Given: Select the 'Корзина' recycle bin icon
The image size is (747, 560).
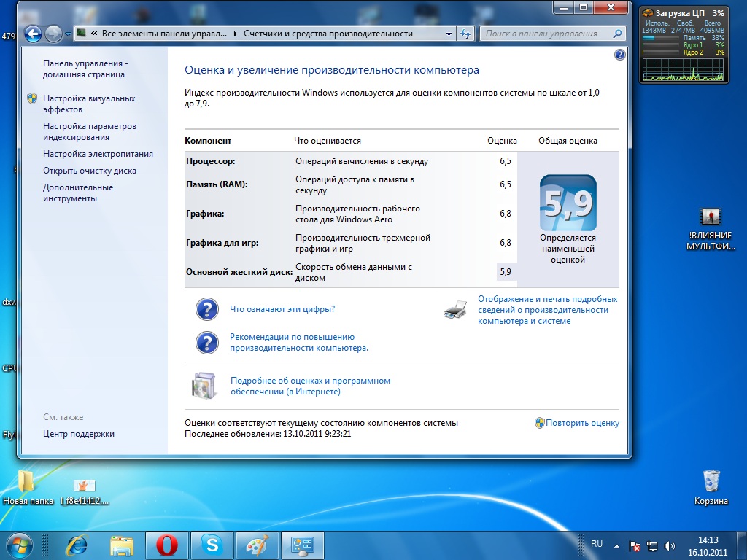Looking at the screenshot, I should (x=711, y=488).
